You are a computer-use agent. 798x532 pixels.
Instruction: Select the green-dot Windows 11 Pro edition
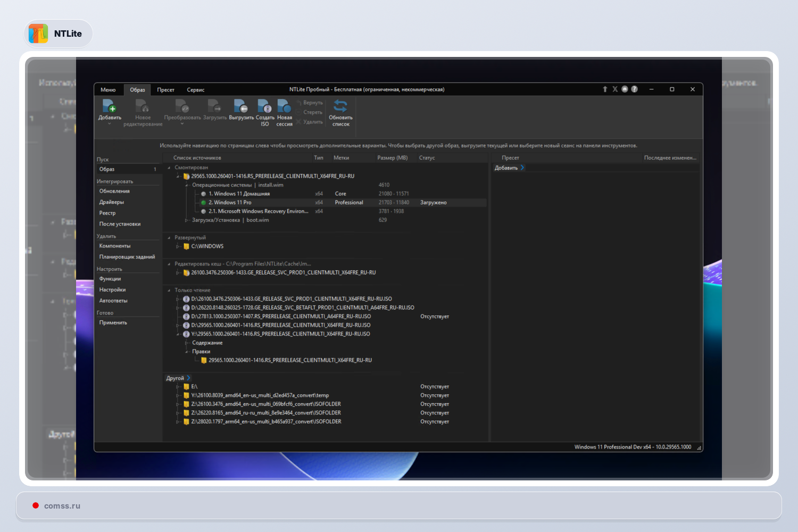[x=230, y=203]
